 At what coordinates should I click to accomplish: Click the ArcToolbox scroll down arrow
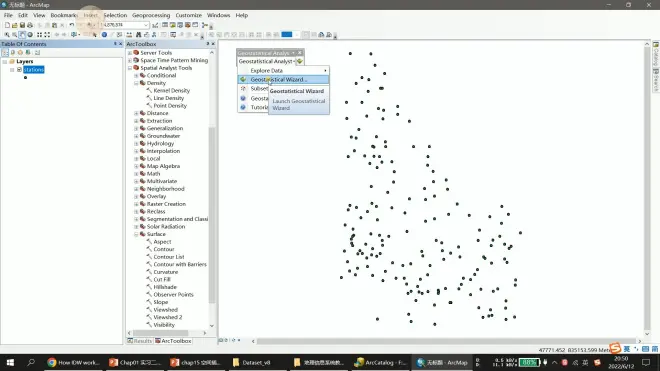click(212, 326)
